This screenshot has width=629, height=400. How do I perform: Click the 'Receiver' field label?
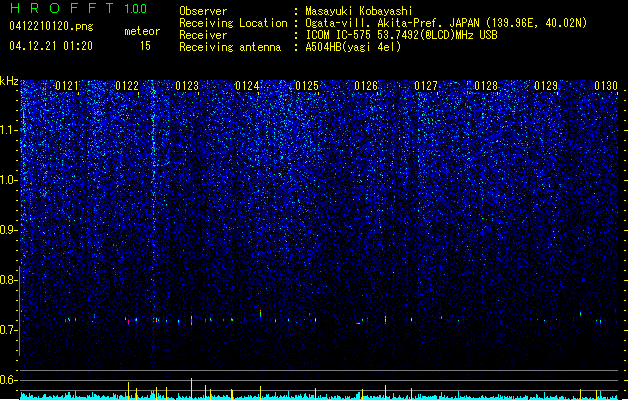click(203, 35)
